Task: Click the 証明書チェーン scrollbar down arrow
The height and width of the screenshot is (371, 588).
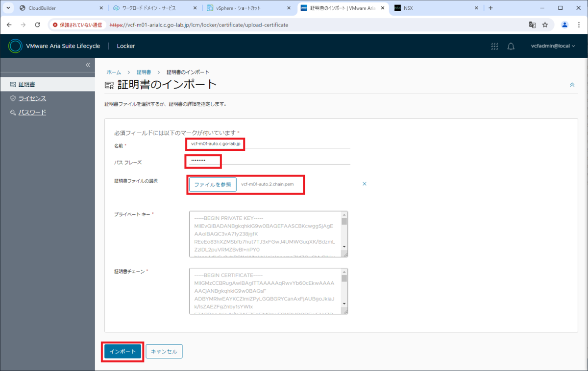Action: (344, 303)
